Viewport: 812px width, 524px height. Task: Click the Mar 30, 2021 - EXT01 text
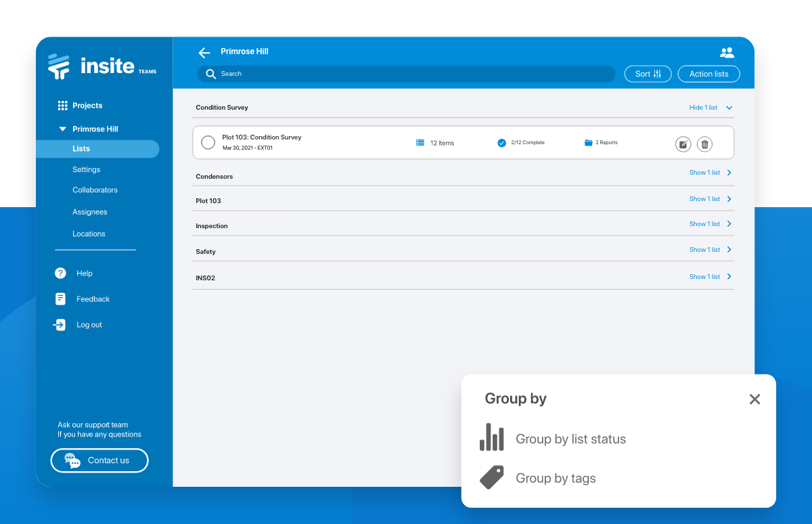(248, 148)
